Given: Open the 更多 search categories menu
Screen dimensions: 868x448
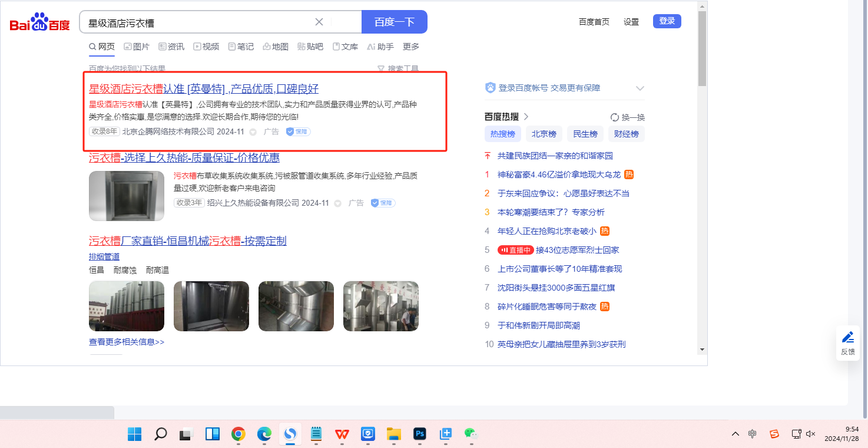Looking at the screenshot, I should pos(411,47).
